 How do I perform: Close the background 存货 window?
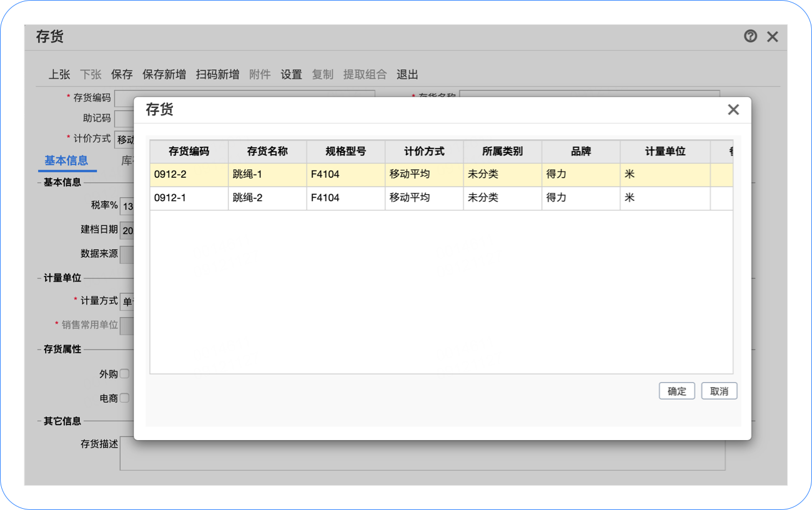[773, 37]
